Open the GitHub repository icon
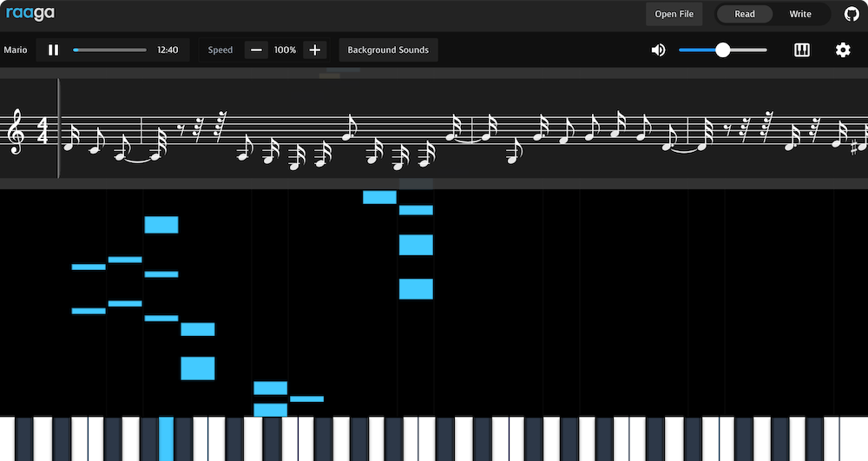Screen dimensions: 868x461 (x=852, y=14)
